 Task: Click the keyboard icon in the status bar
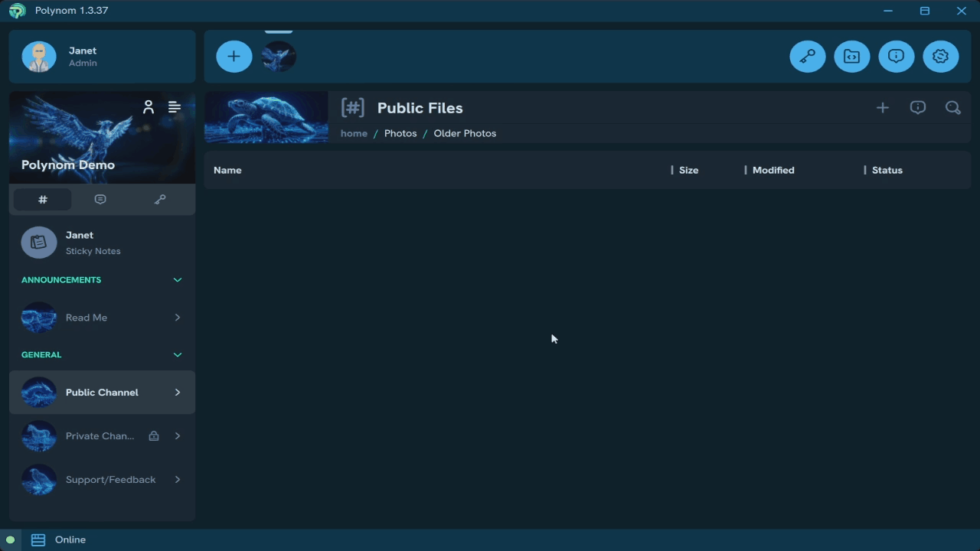click(38, 540)
